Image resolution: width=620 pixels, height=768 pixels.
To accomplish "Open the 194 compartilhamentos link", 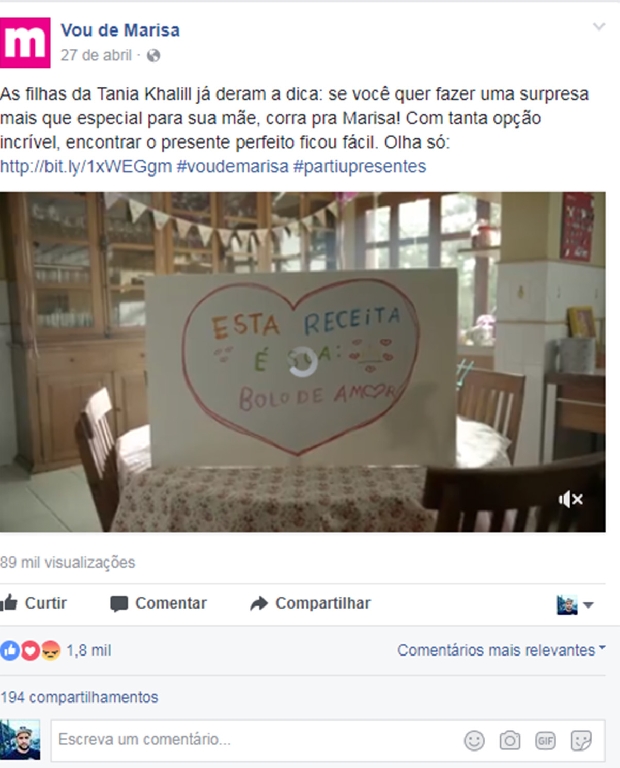I will 79,697.
